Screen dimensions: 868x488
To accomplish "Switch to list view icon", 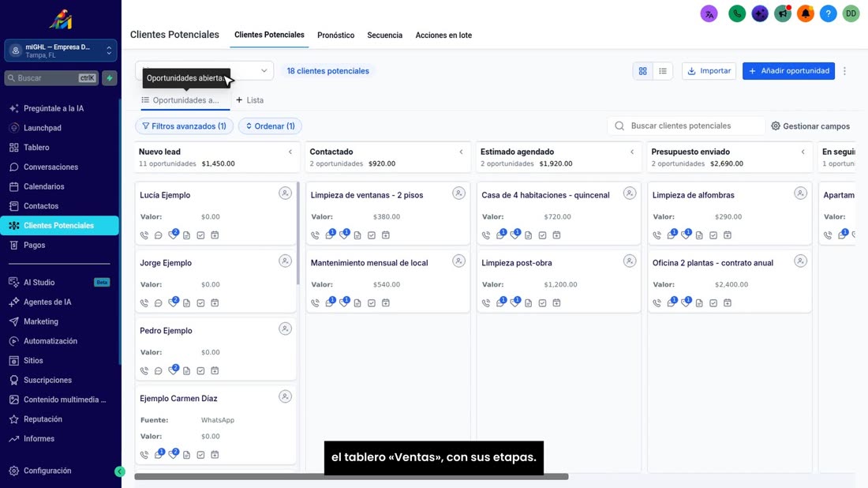I will point(663,71).
